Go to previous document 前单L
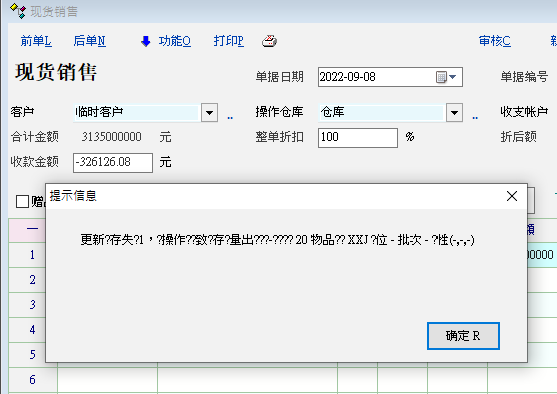 (36, 41)
